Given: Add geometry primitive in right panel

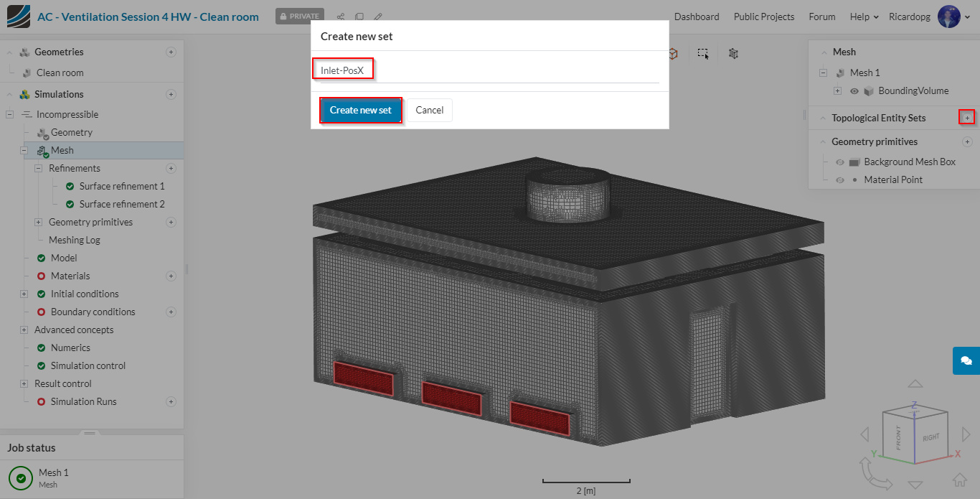Looking at the screenshot, I should pos(967,141).
